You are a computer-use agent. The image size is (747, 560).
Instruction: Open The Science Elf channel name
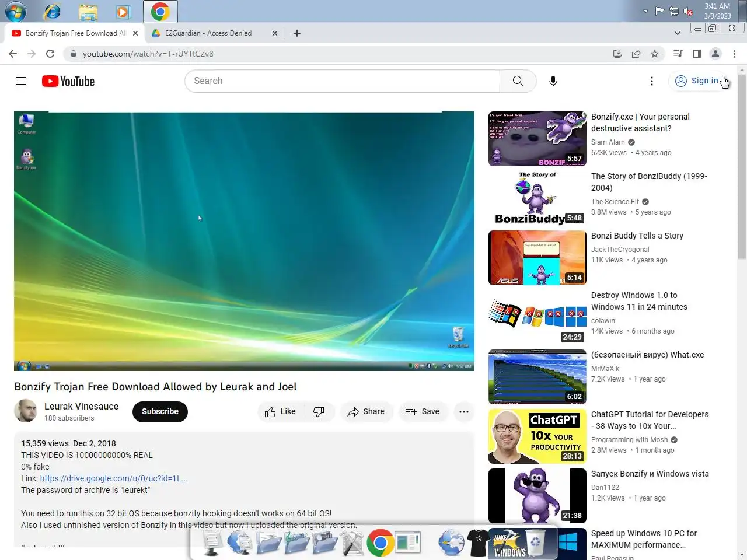(615, 202)
